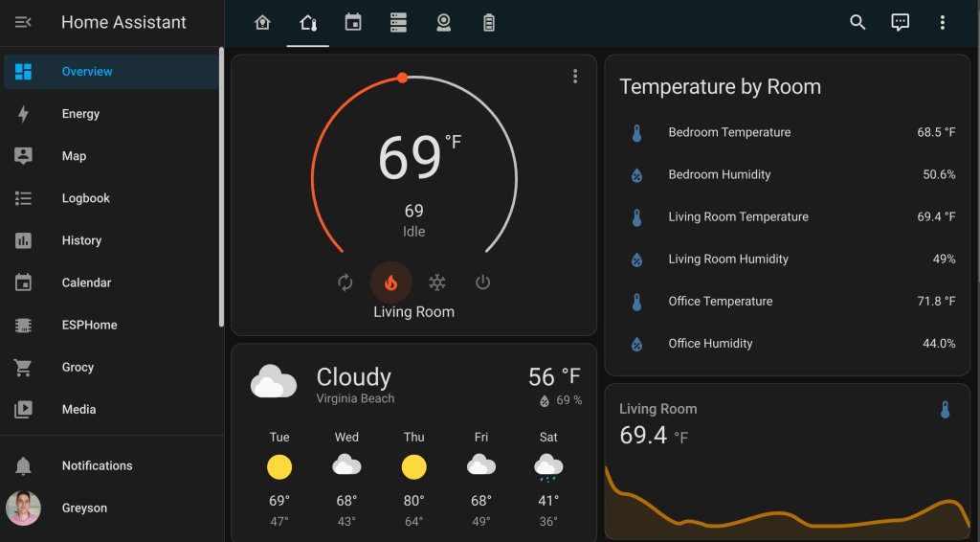Open the calendar dashboard tab

click(x=353, y=22)
